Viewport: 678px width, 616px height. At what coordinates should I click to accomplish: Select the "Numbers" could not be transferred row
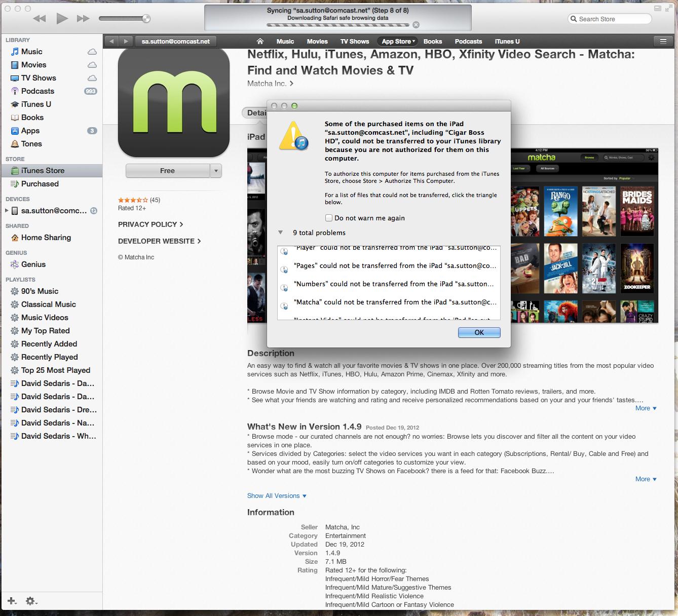point(389,284)
